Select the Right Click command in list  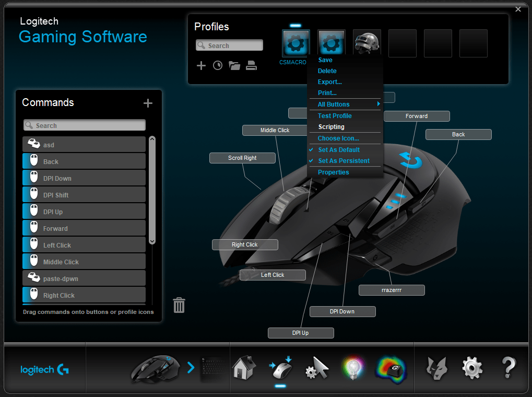pos(84,295)
